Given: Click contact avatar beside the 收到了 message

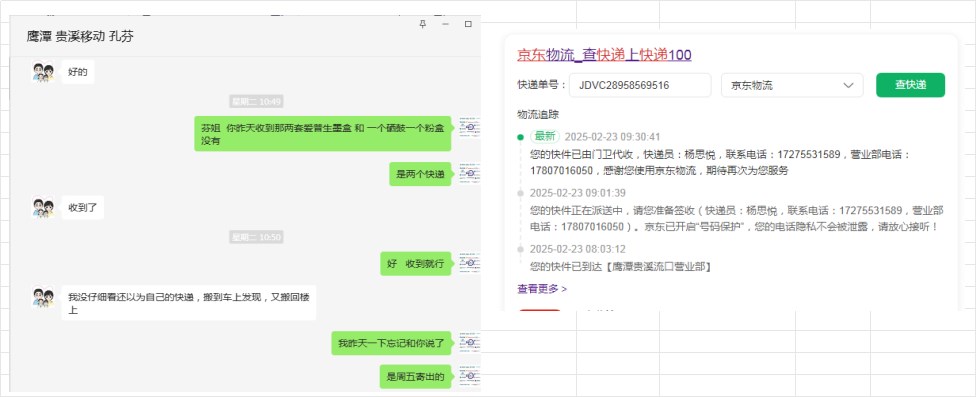Looking at the screenshot, I should [x=43, y=207].
